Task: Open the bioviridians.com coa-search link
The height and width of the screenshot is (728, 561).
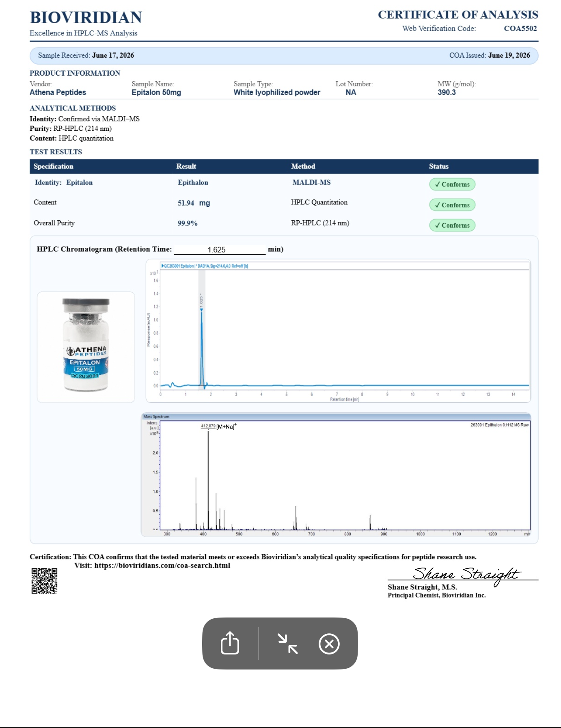Action: tap(162, 565)
